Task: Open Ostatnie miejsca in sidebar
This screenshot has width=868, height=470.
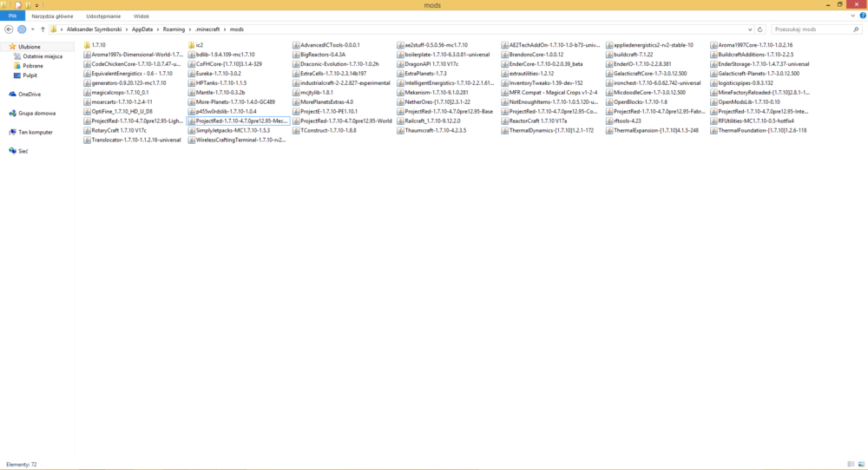Action: click(x=43, y=56)
